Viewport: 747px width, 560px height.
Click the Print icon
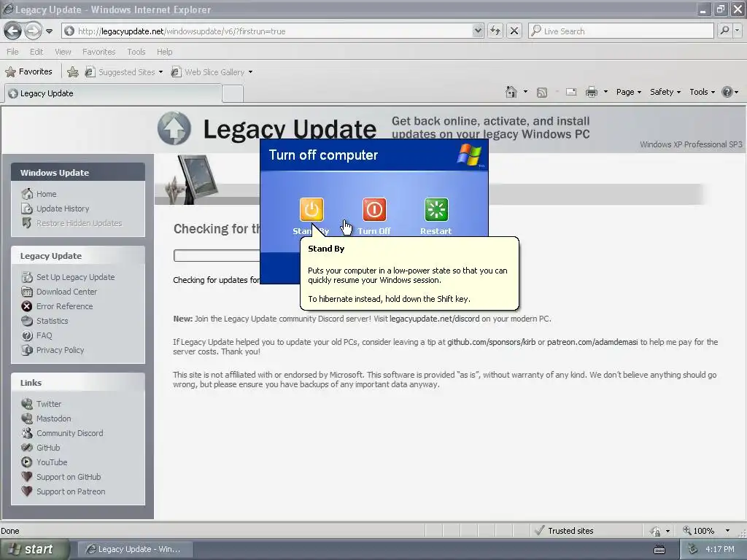coord(591,92)
